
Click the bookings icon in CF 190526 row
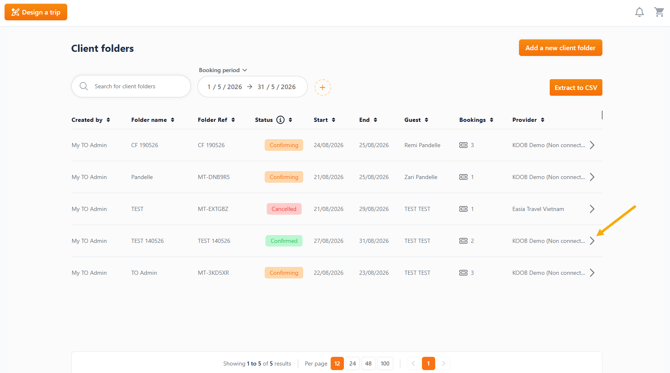coord(463,145)
